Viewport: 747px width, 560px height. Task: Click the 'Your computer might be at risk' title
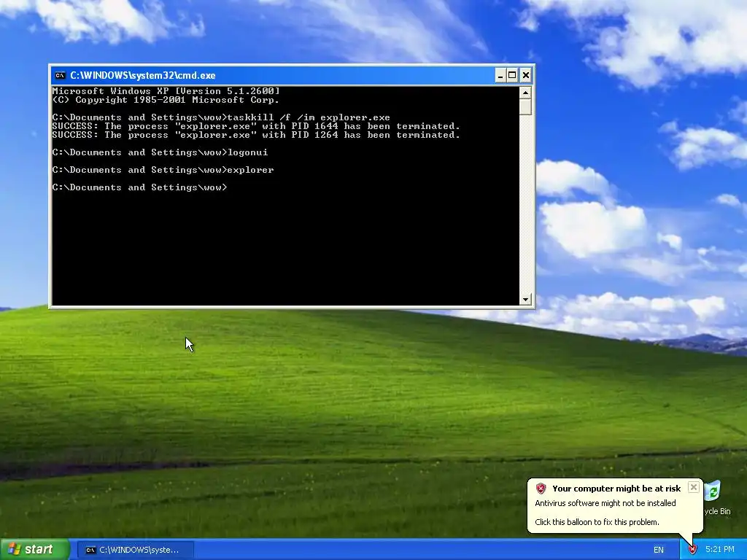pyautogui.click(x=616, y=488)
